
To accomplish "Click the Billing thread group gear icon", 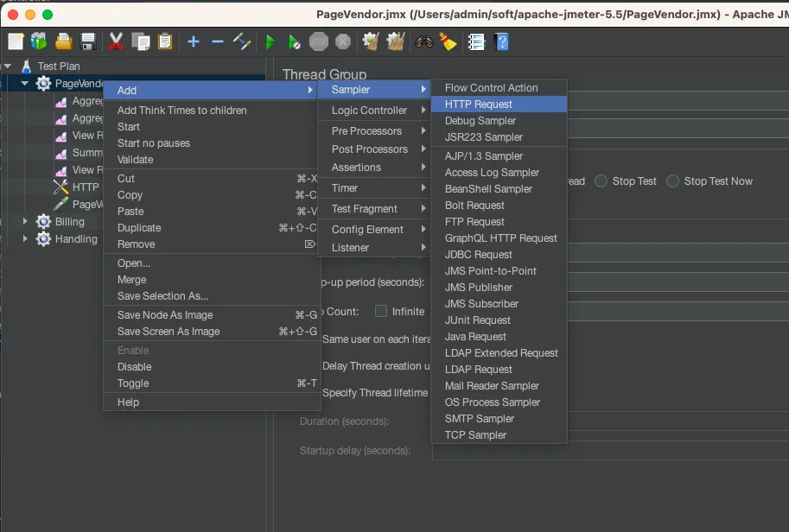I will (x=44, y=221).
